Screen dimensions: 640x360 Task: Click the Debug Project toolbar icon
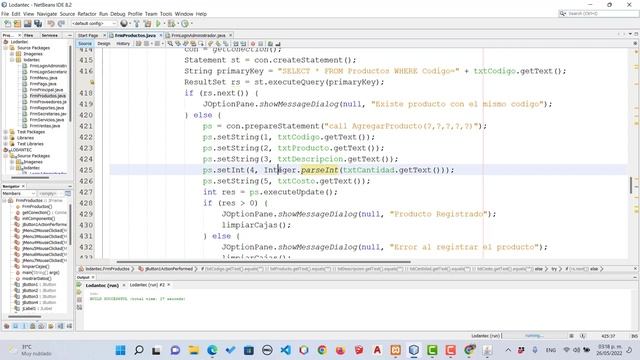(171, 24)
